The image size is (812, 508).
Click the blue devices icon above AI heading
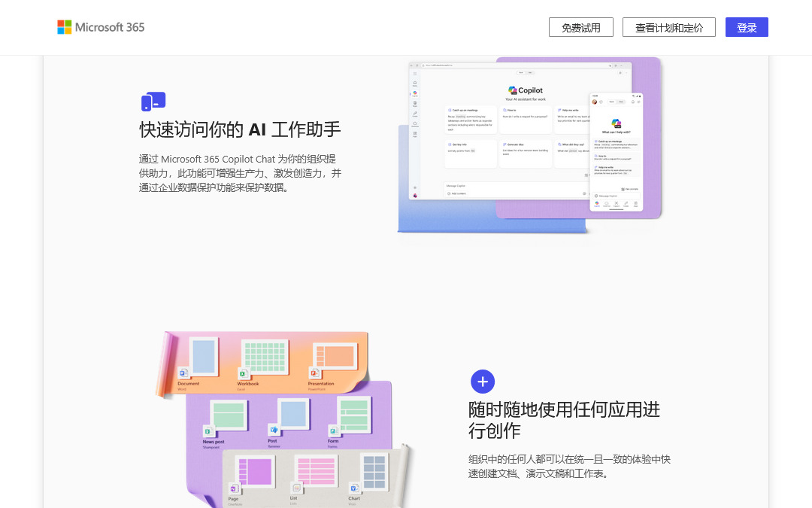[x=153, y=101]
